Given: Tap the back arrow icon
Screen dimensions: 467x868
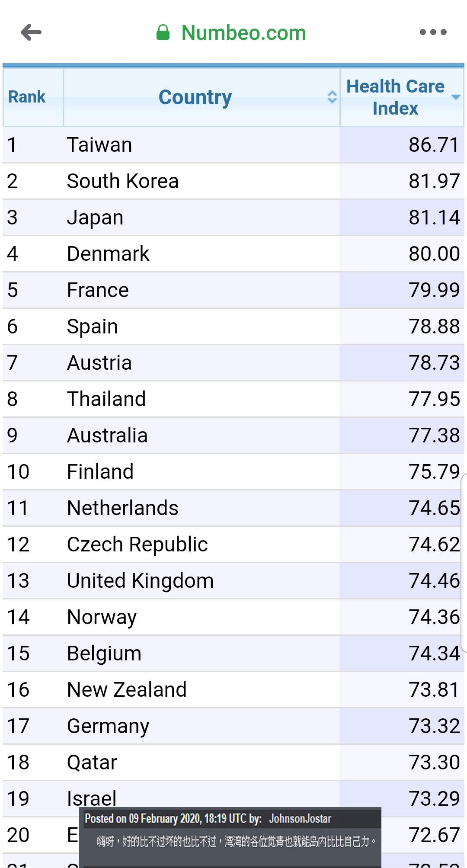Looking at the screenshot, I should (x=31, y=32).
